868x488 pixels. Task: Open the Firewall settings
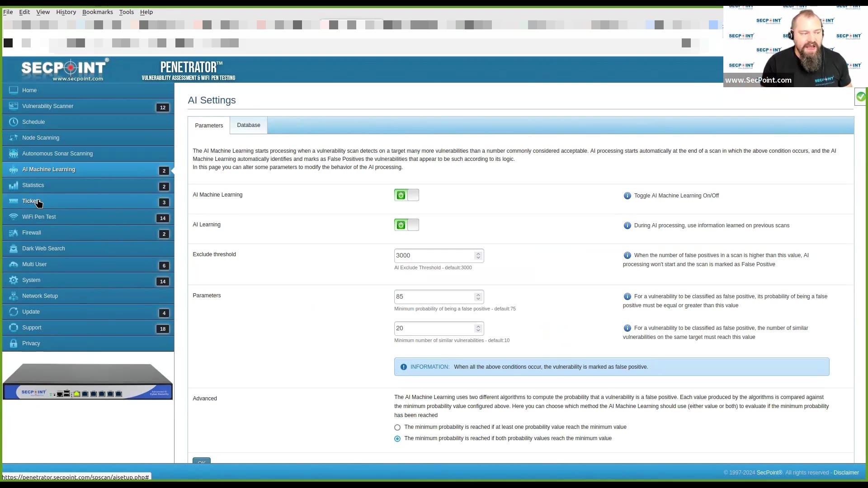coord(31,232)
